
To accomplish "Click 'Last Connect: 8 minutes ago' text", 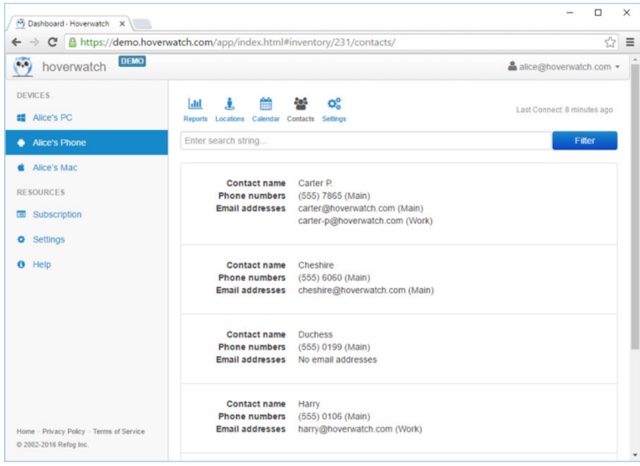I will (564, 110).
